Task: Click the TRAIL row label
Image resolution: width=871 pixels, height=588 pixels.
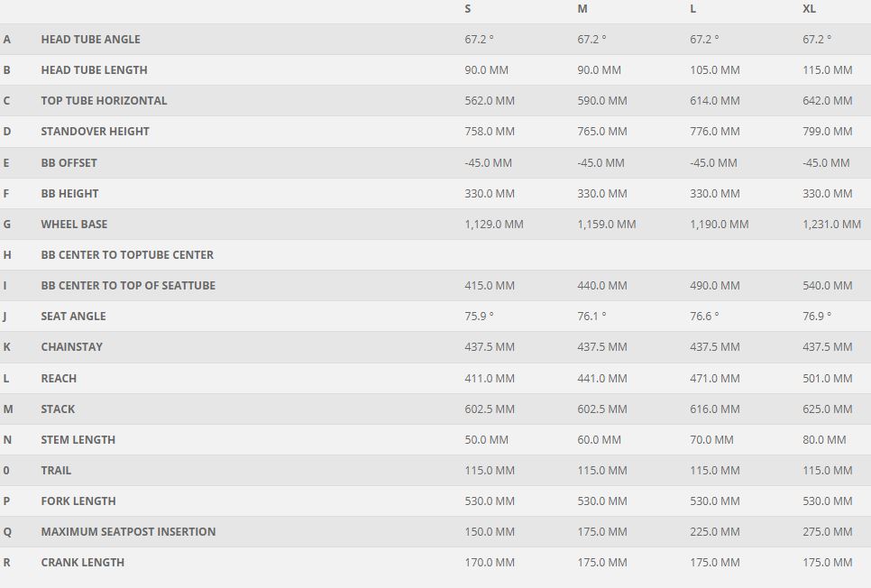Action: 56,471
